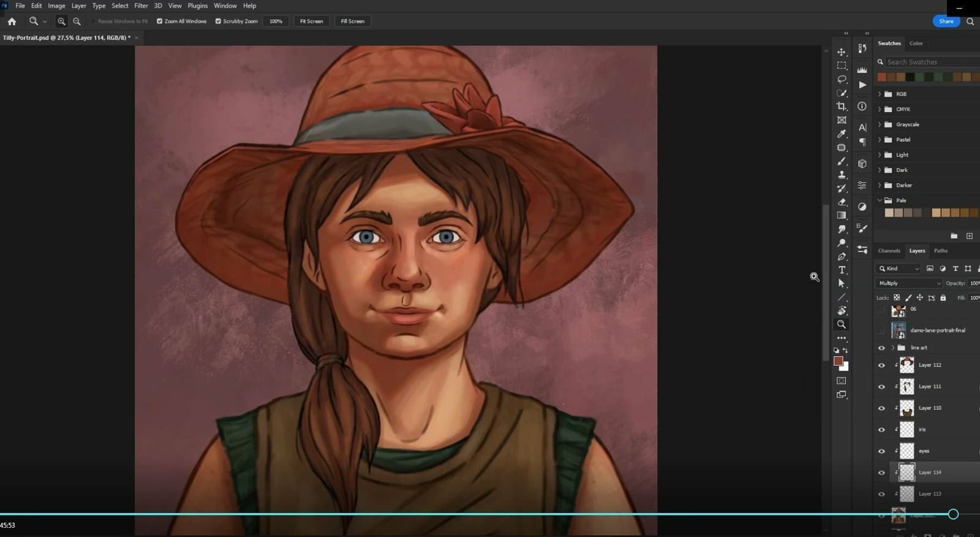Viewport: 980px width, 537px height.
Task: Collapse the Pale swatch folder
Action: coord(880,200)
